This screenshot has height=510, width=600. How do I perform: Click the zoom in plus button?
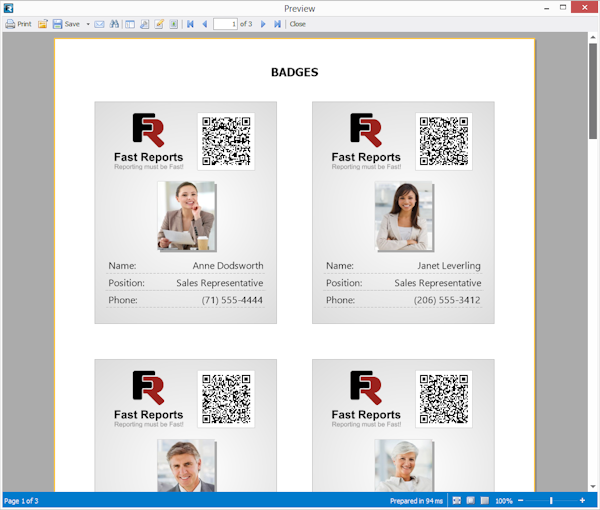[582, 500]
